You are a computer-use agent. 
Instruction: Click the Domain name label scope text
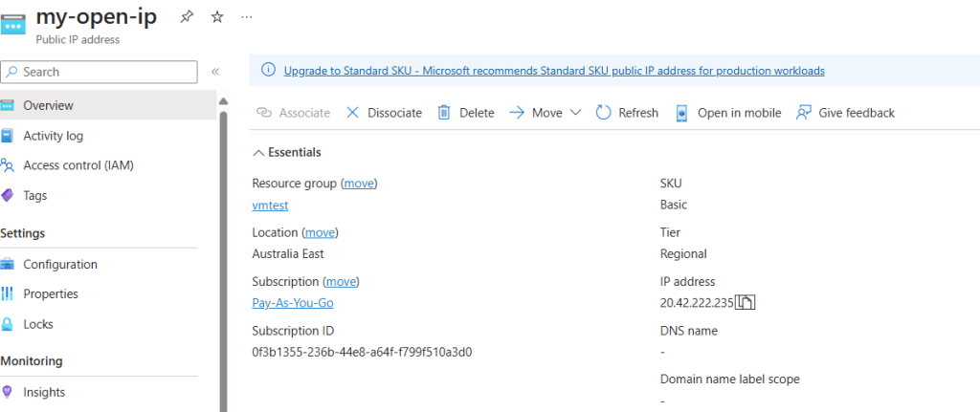[x=730, y=379]
